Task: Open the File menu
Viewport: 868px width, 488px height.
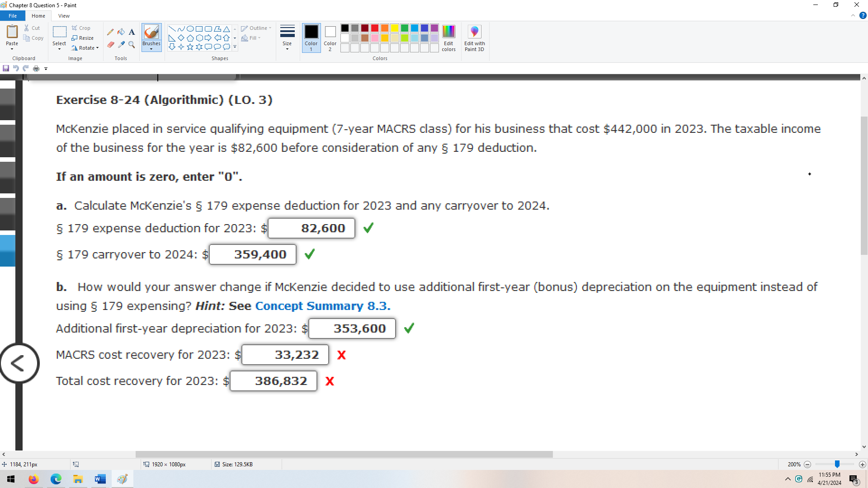Action: (12, 15)
